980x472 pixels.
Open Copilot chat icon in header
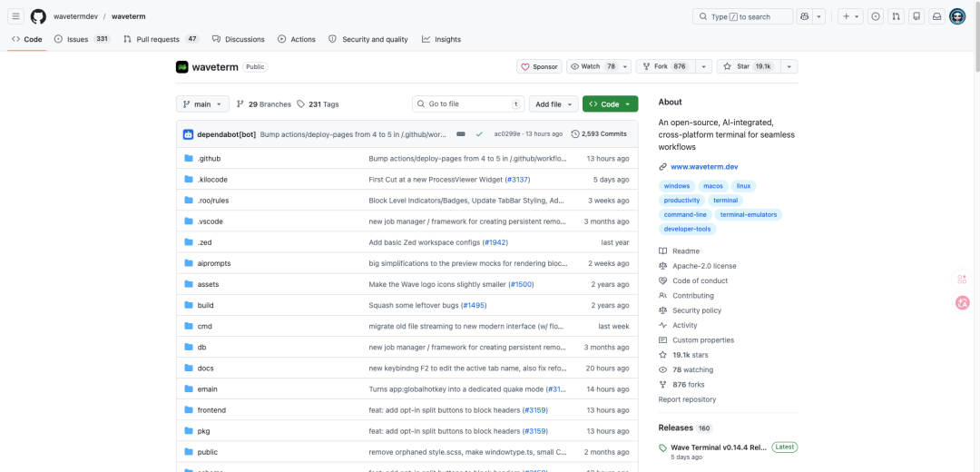(x=804, y=16)
